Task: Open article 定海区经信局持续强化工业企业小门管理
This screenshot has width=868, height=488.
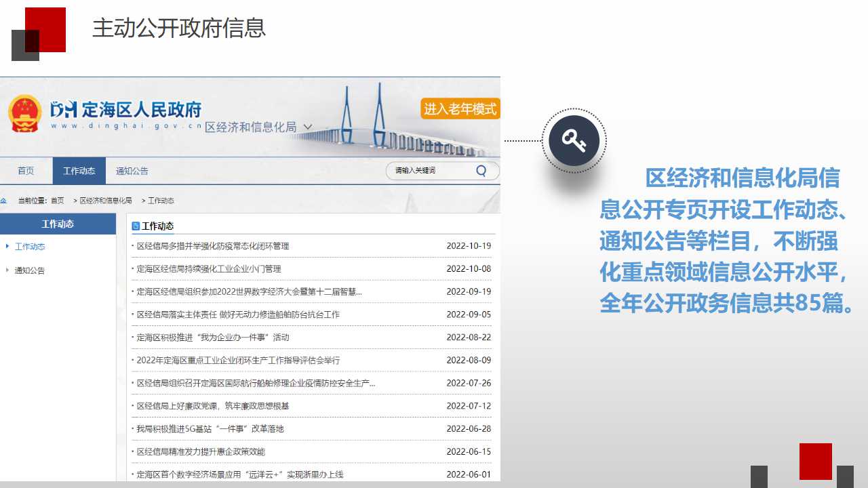Action: point(209,269)
